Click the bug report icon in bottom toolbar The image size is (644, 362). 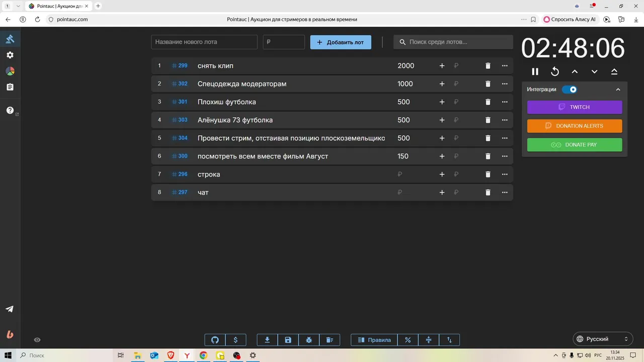309,340
